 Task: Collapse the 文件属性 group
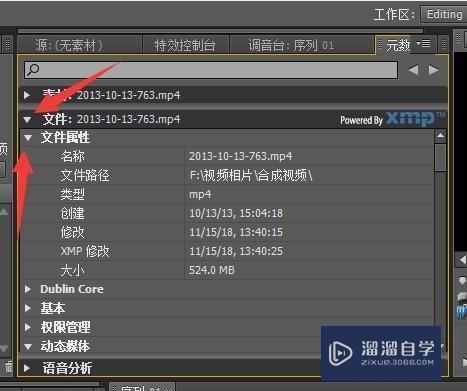28,138
